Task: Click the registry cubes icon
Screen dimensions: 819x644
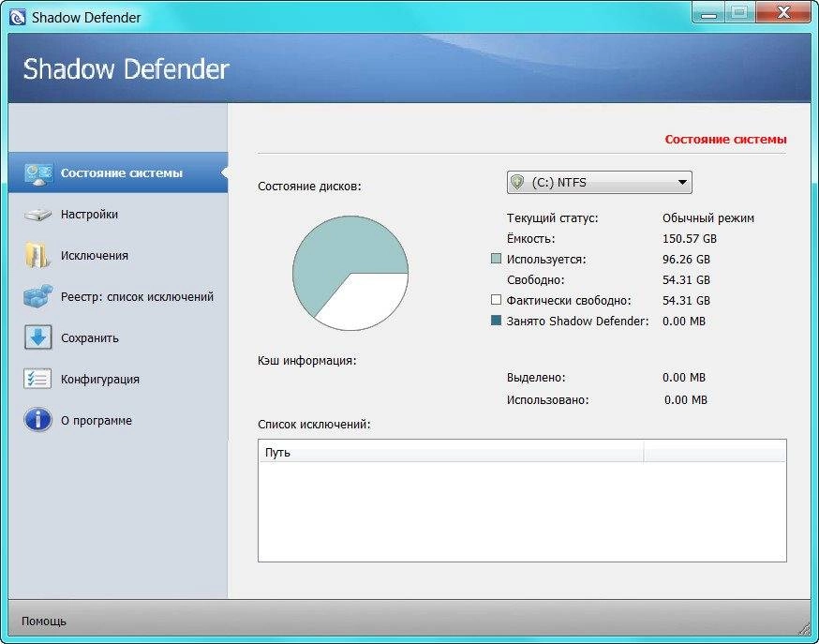Action: [38, 296]
